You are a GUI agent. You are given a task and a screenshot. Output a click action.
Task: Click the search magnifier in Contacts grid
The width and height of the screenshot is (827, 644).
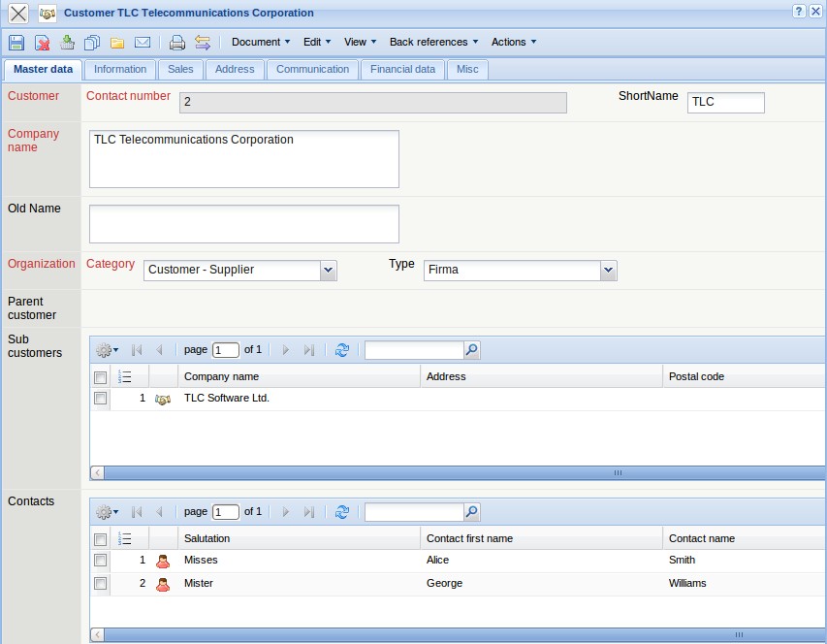[x=471, y=512]
